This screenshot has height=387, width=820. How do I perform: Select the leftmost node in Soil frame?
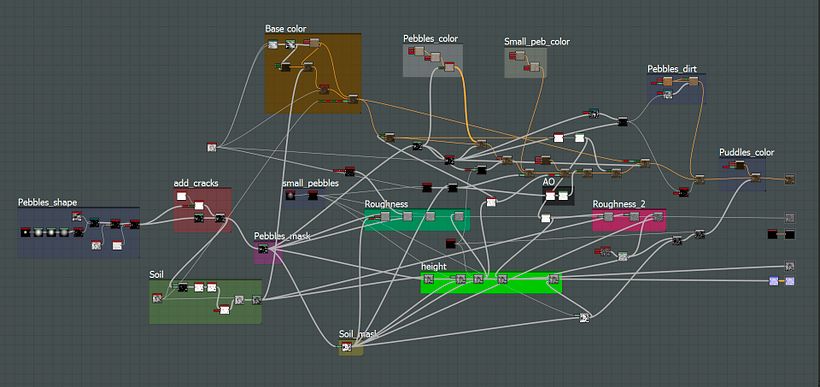coord(156,298)
